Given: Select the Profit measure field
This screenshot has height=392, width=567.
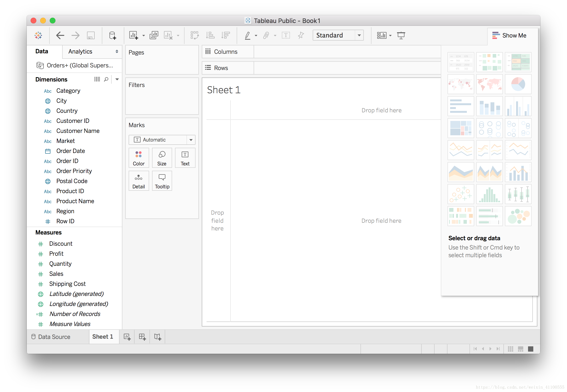Looking at the screenshot, I should click(x=56, y=254).
